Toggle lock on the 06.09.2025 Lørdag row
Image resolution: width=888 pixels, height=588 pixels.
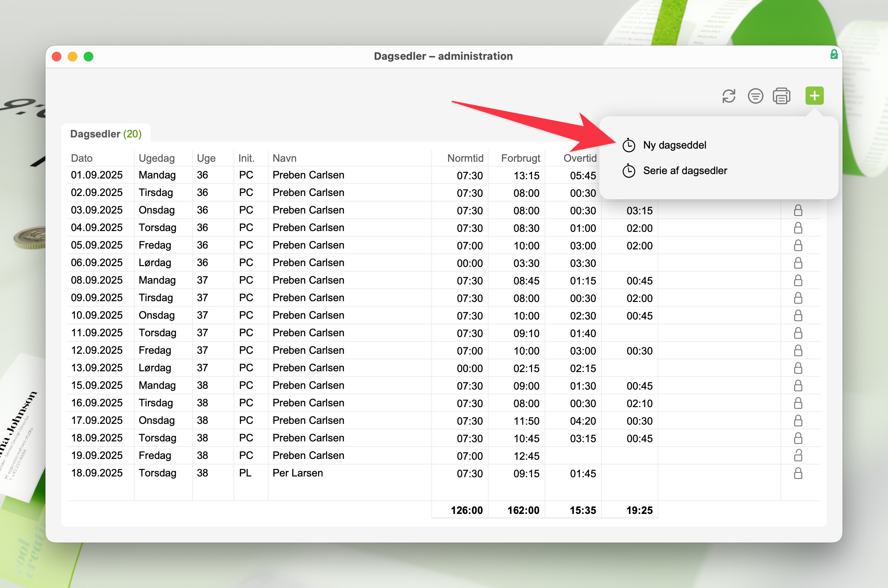(x=798, y=263)
